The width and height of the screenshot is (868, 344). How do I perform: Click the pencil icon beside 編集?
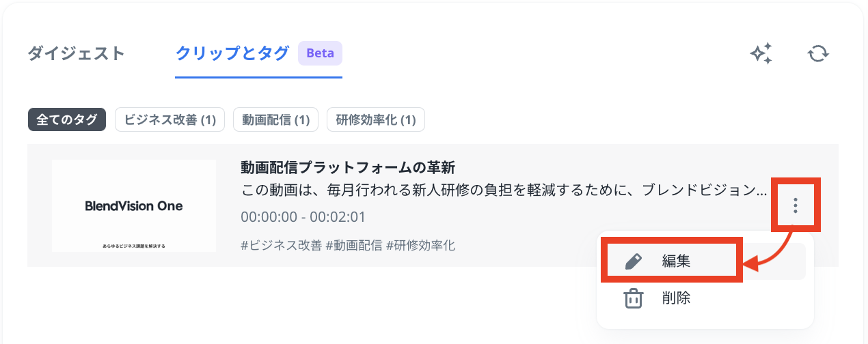coord(634,261)
